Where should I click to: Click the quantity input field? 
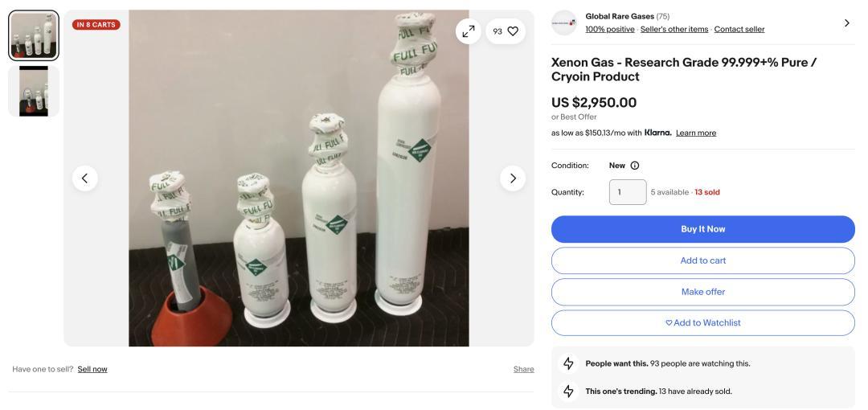pos(627,192)
